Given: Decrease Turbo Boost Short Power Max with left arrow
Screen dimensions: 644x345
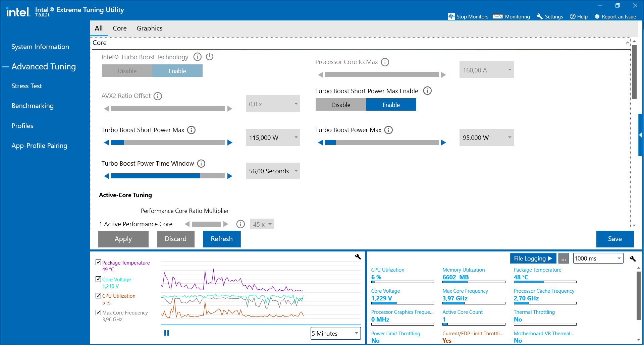Looking at the screenshot, I should (x=107, y=142).
